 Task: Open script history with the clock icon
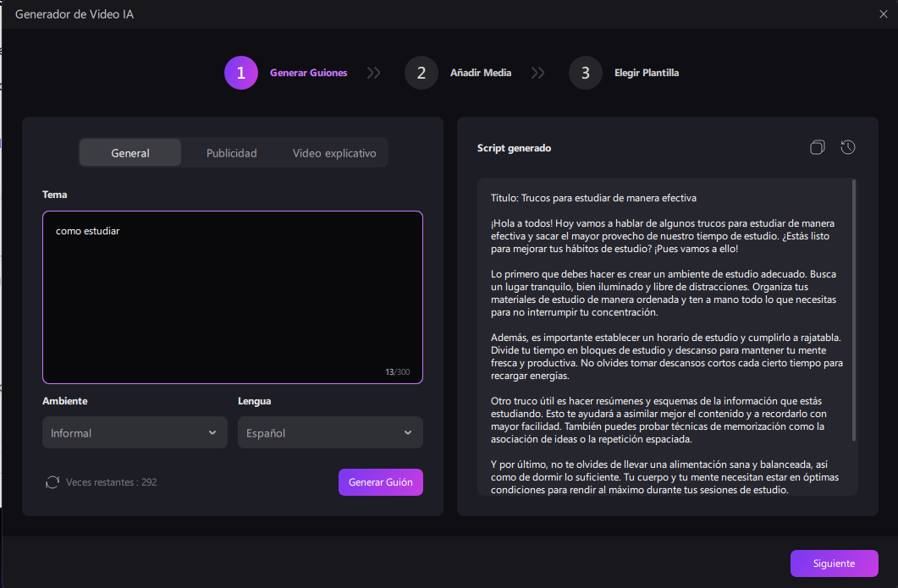click(x=847, y=148)
